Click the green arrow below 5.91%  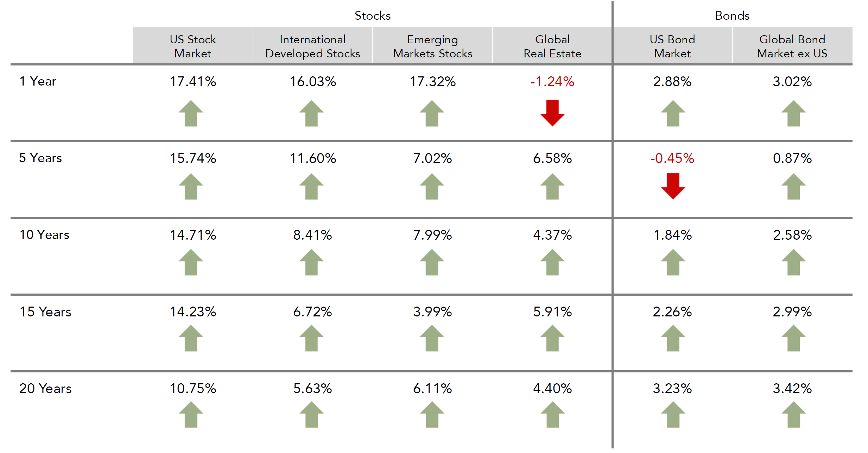[x=552, y=338]
